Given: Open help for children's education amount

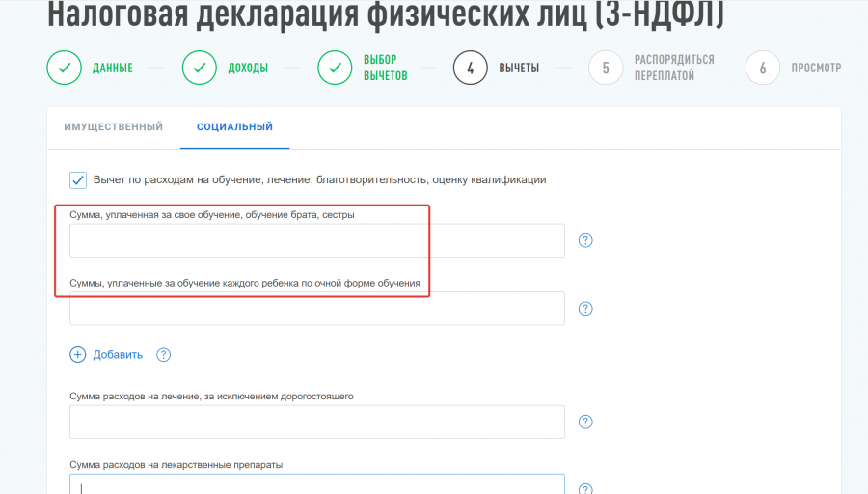Looking at the screenshot, I should coord(585,309).
